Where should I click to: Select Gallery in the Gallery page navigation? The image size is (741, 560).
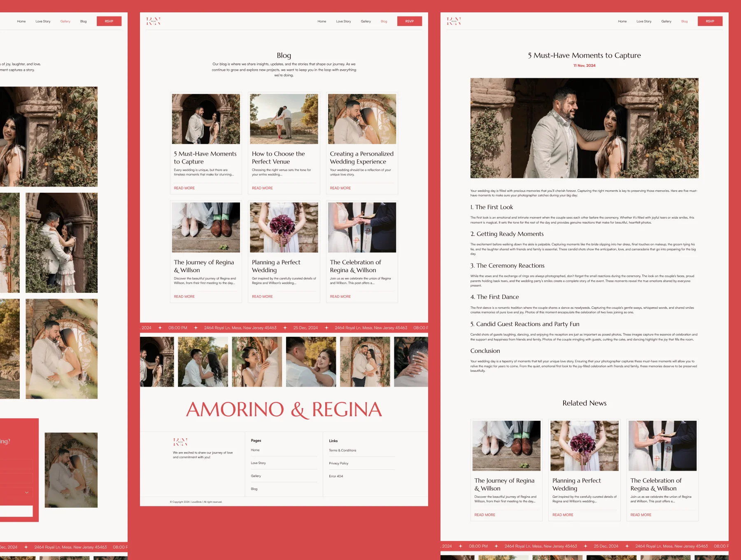[65, 21]
